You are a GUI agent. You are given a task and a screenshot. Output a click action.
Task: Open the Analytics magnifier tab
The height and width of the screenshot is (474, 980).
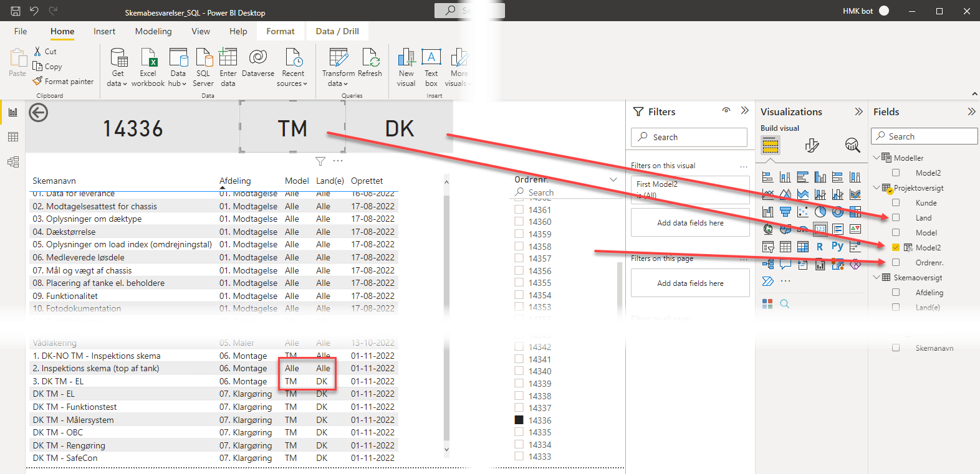coord(852,146)
